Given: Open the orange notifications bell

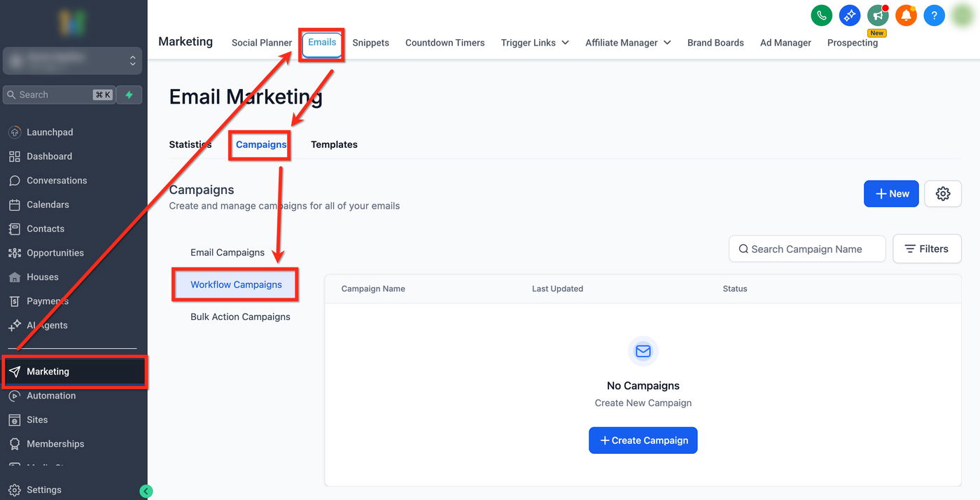Looking at the screenshot, I should tap(906, 15).
